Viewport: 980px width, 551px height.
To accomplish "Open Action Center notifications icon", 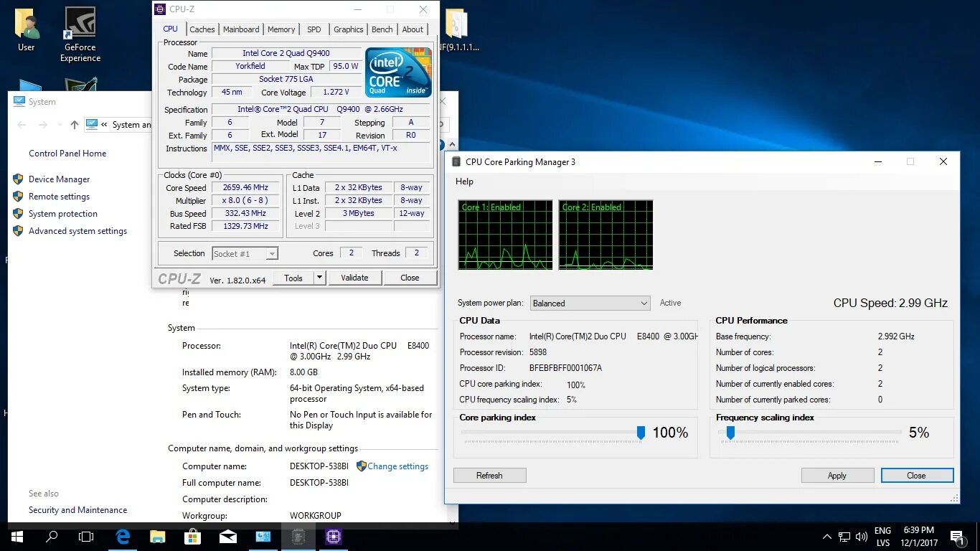I will [x=956, y=536].
